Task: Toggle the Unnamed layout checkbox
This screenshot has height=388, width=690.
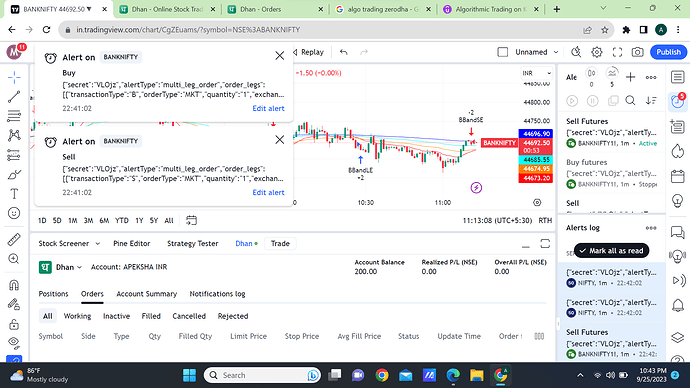Action: click(503, 52)
